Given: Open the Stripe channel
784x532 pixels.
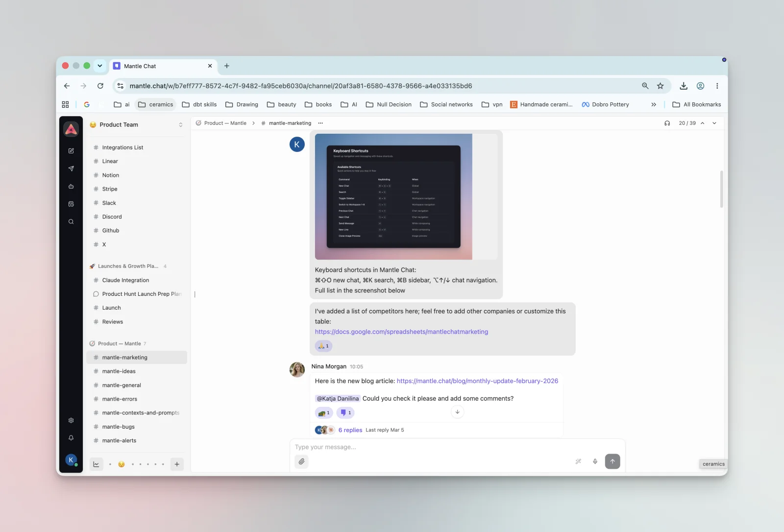Looking at the screenshot, I should click(x=137, y=189).
